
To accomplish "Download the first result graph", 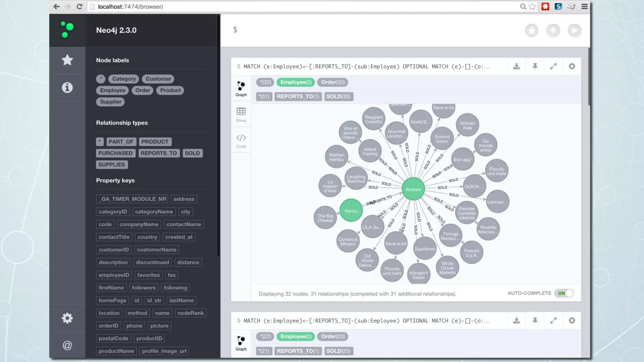I will (x=516, y=66).
